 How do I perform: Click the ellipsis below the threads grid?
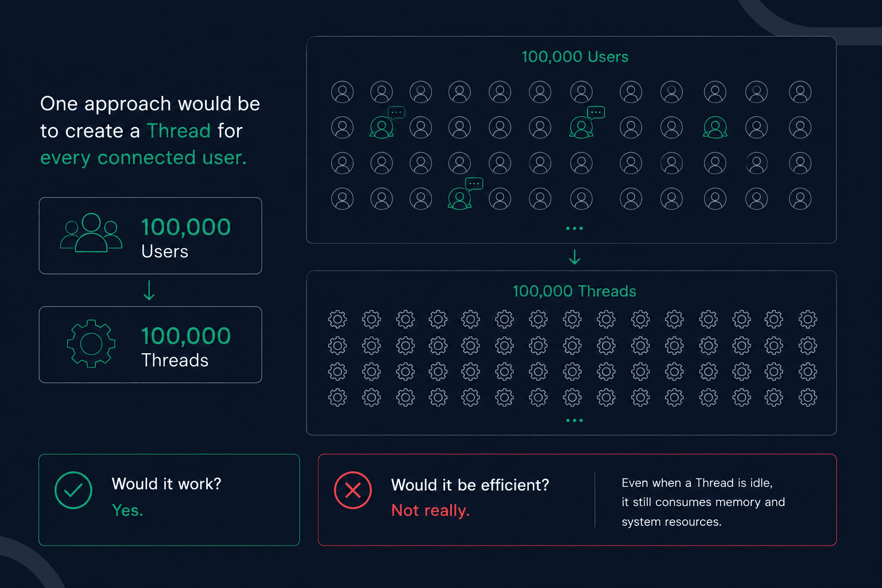coord(574,421)
